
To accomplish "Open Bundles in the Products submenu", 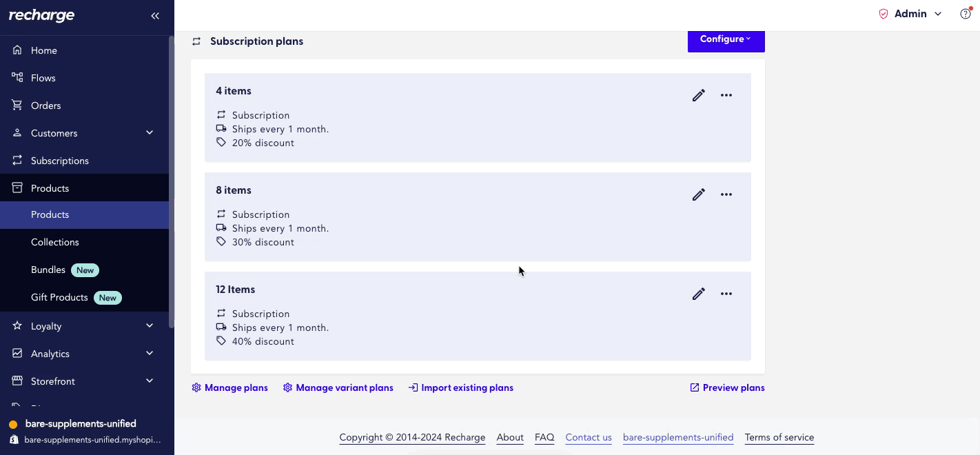I will tap(48, 270).
